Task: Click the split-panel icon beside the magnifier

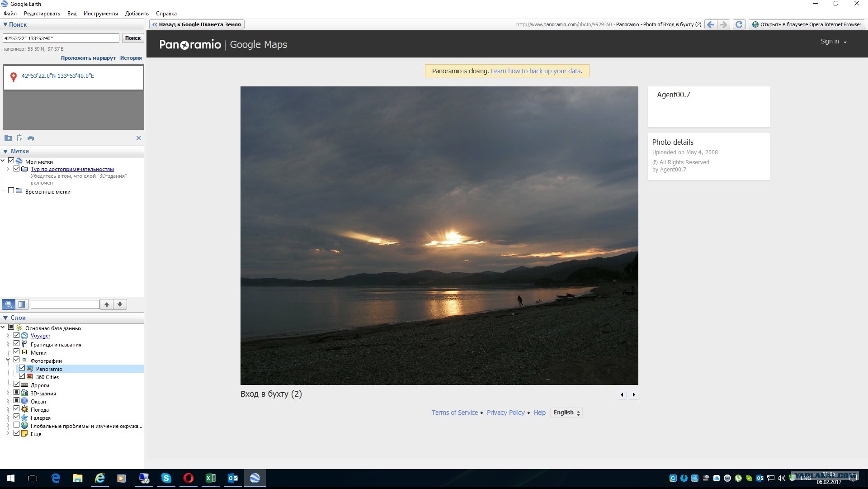Action: pyautogui.click(x=22, y=304)
